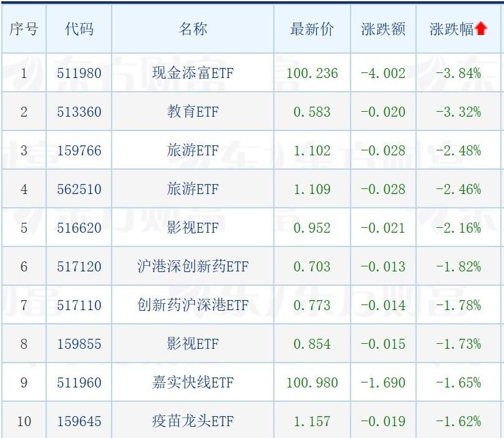
Task: Open the 现金添富ETF fund link
Action: [x=193, y=72]
